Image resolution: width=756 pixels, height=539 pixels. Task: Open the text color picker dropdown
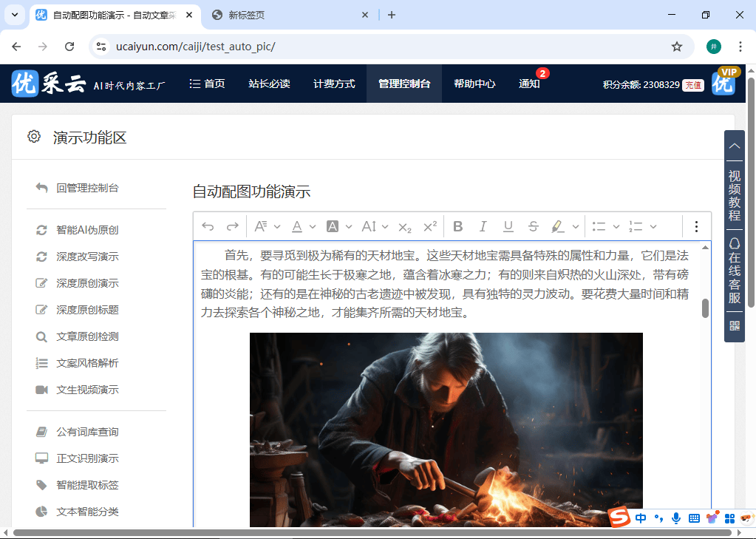(314, 226)
